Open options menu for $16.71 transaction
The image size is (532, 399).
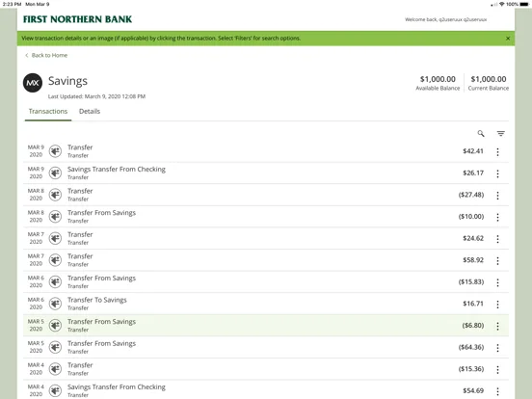point(497,304)
